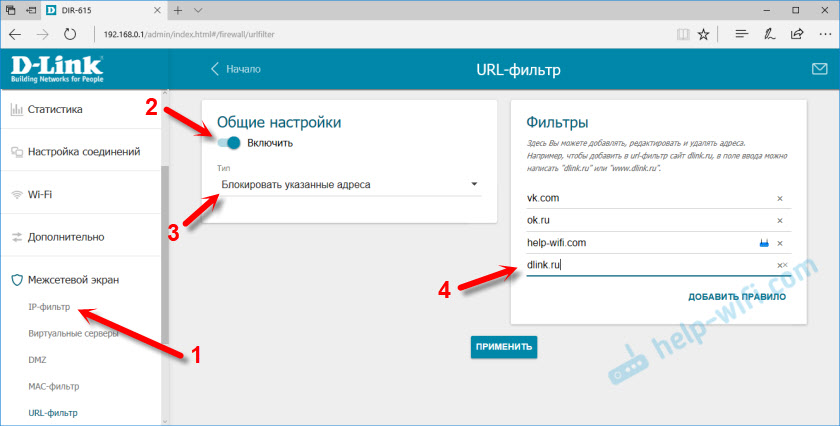Click the browser Forward arrow

pyautogui.click(x=42, y=34)
